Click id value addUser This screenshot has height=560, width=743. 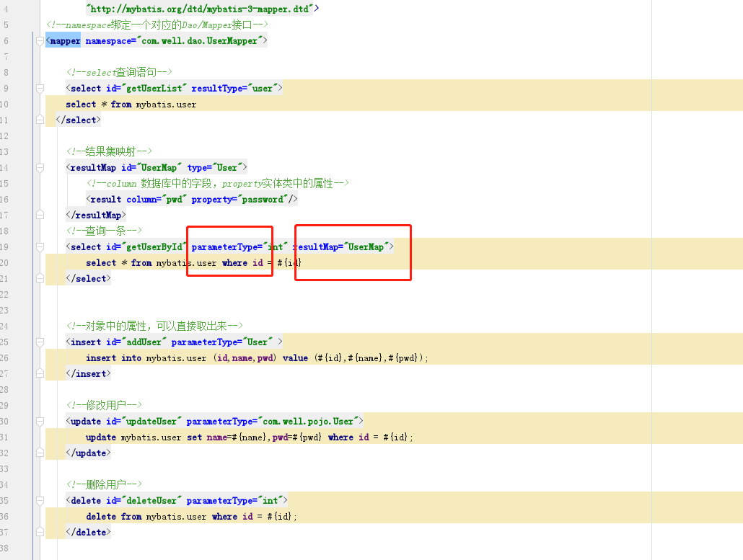tap(144, 342)
